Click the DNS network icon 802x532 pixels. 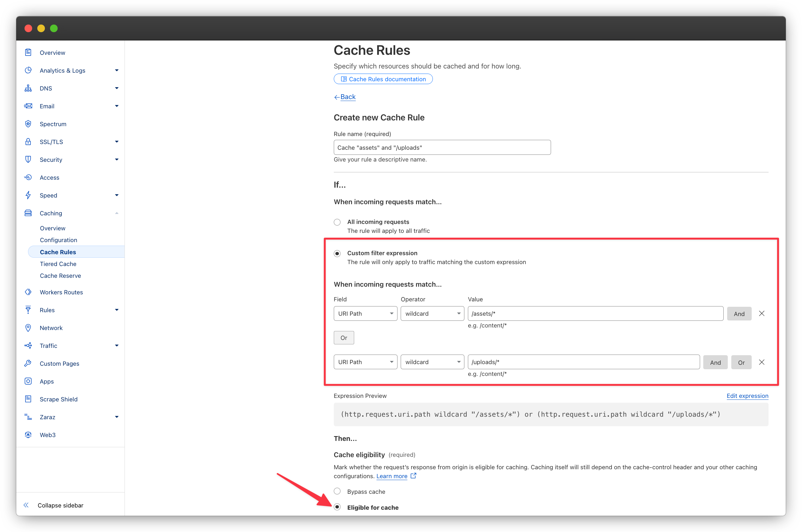(x=28, y=88)
